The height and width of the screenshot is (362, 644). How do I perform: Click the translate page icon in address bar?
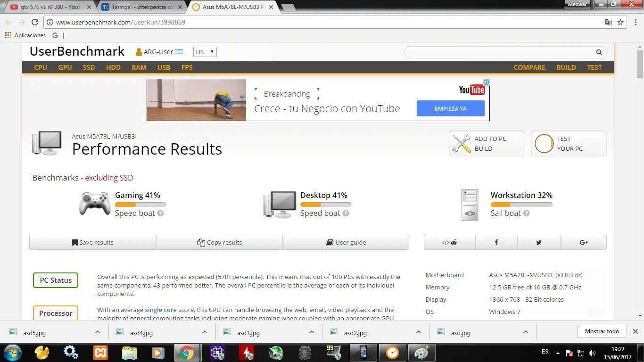pos(609,22)
